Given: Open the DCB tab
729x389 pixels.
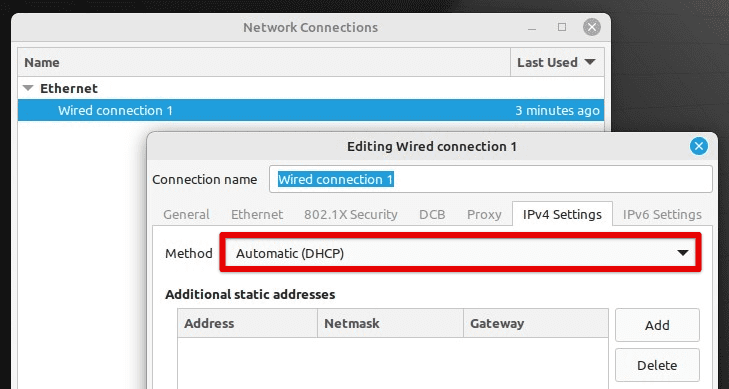Looking at the screenshot, I should pyautogui.click(x=432, y=214).
